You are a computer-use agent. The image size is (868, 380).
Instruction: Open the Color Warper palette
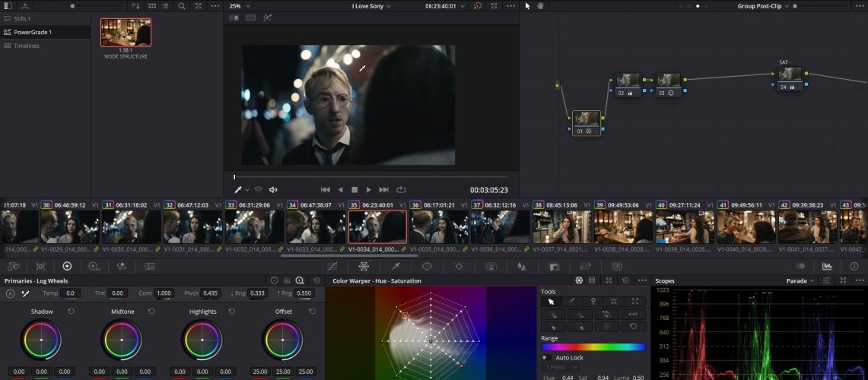pos(364,266)
